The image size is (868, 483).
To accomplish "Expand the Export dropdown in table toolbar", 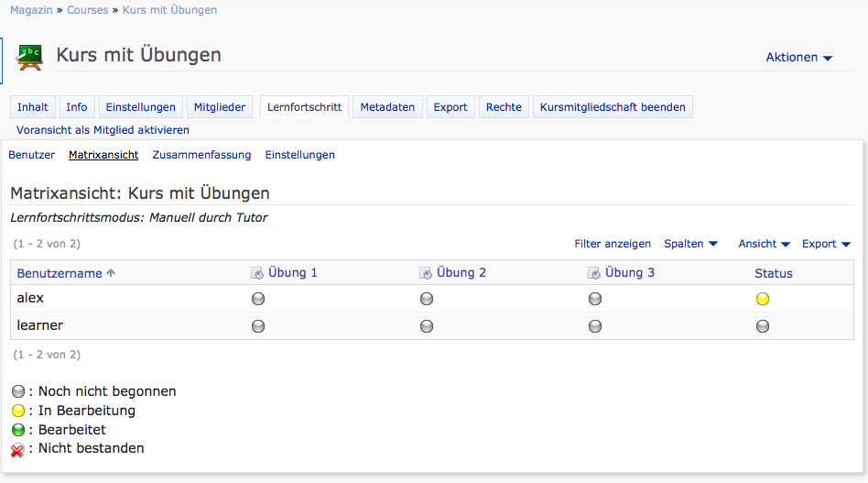I will 826,244.
